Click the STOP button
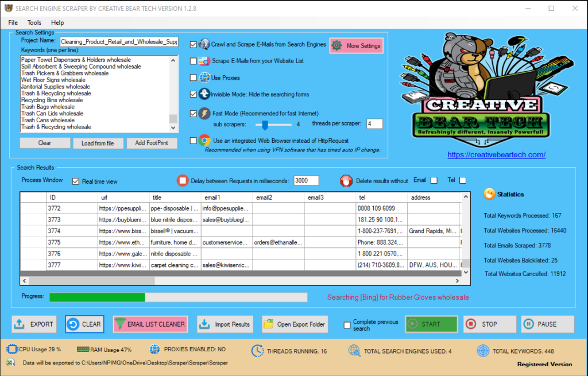 pos(489,324)
